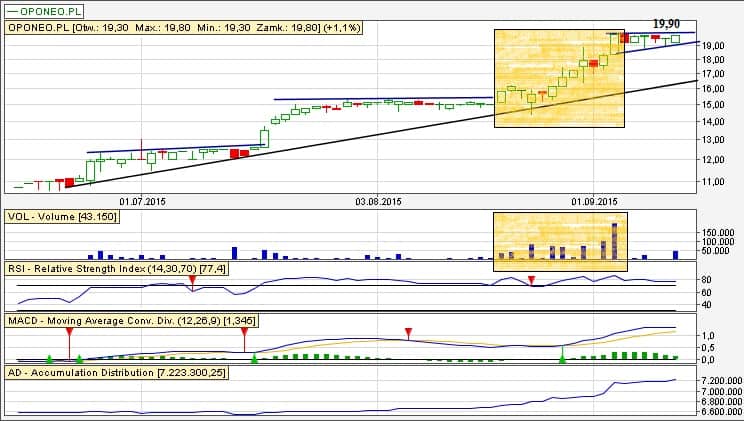The image size is (744, 422).
Task: Click the leftmost green triangle in MACD panel
Action: point(49,357)
